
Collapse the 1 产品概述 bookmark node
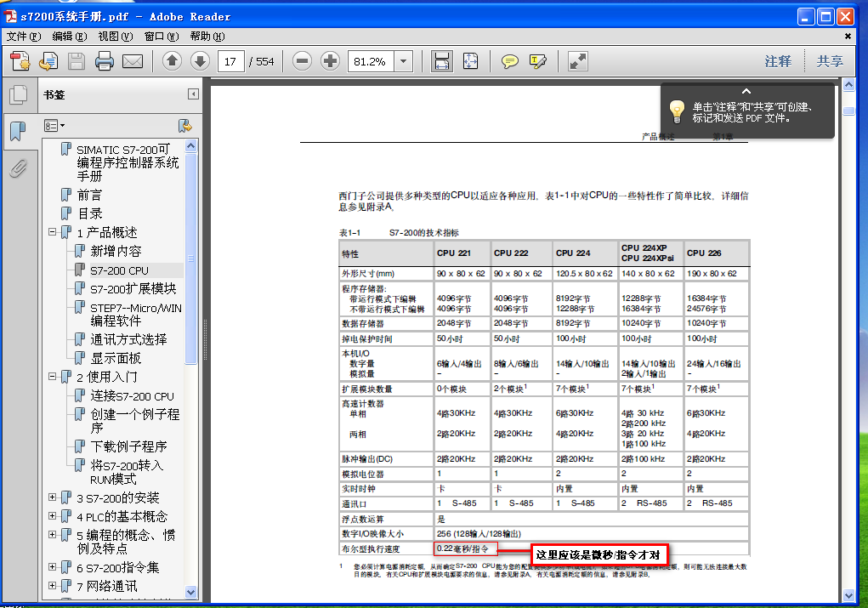click(x=52, y=232)
